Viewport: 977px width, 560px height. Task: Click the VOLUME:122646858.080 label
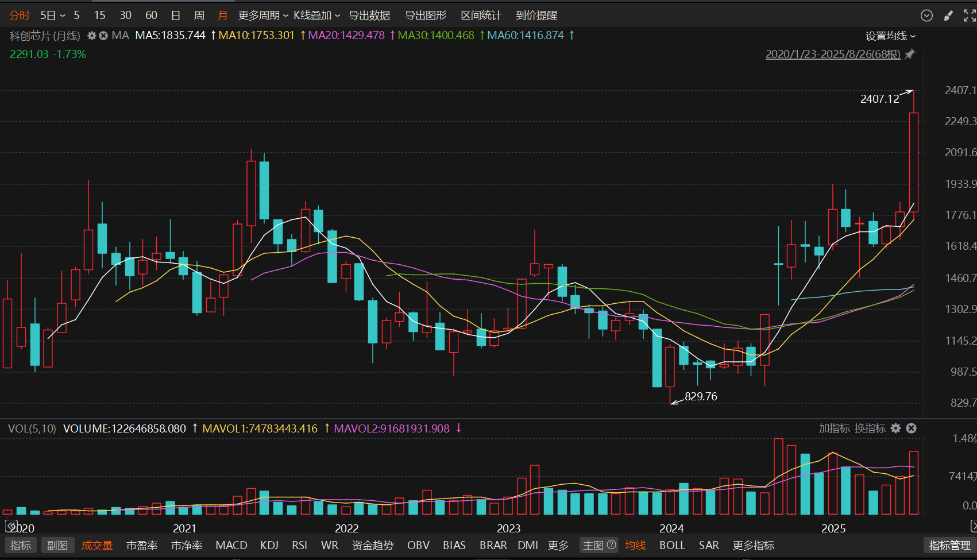pyautogui.click(x=125, y=428)
